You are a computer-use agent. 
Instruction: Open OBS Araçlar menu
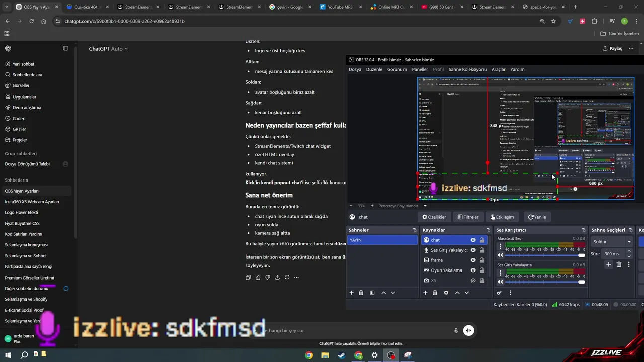tap(499, 69)
